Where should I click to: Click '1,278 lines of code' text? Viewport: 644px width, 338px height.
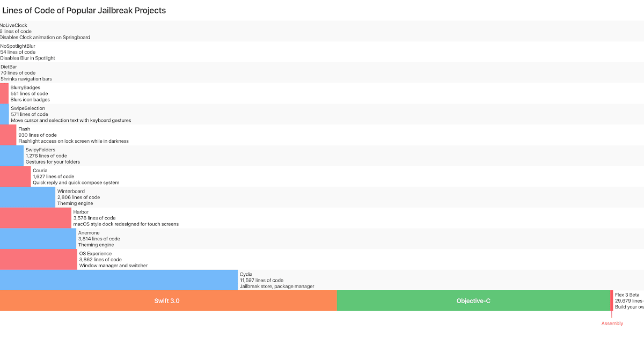pyautogui.click(x=46, y=156)
